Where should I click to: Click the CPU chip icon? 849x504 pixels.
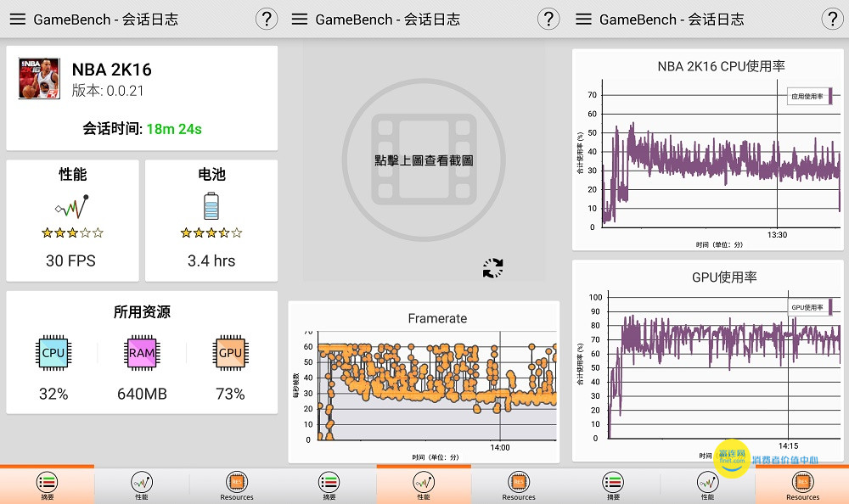53,353
